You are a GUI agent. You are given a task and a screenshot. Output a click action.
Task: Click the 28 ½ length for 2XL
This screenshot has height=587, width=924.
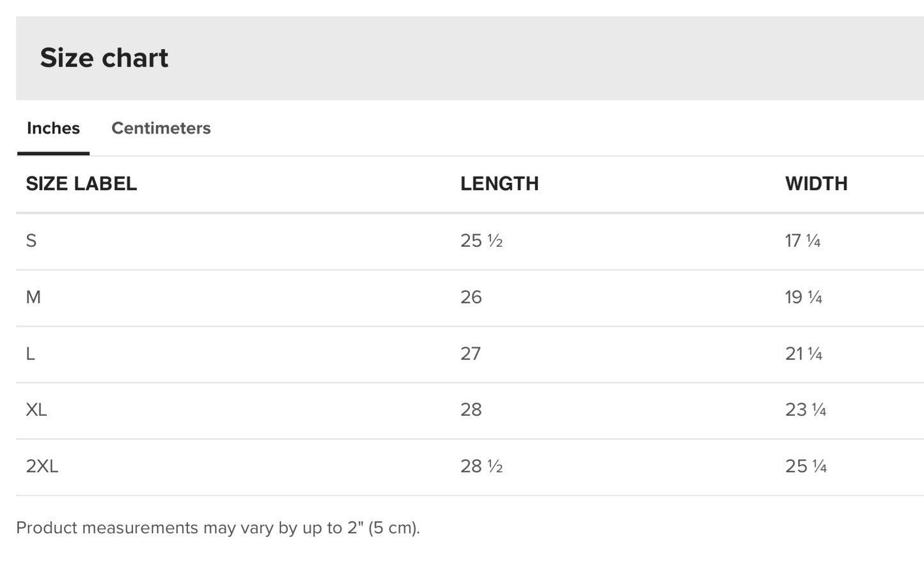click(x=482, y=466)
